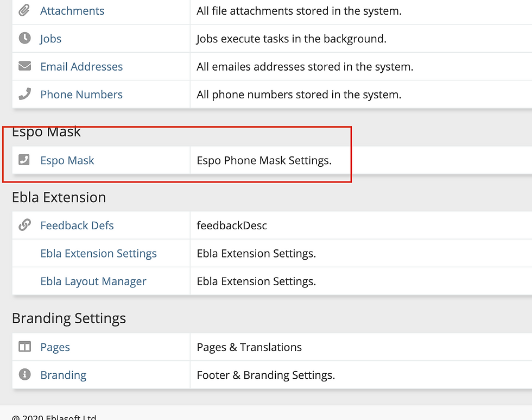532x420 pixels.
Task: Open Pages and Translations settings
Action: (x=55, y=347)
